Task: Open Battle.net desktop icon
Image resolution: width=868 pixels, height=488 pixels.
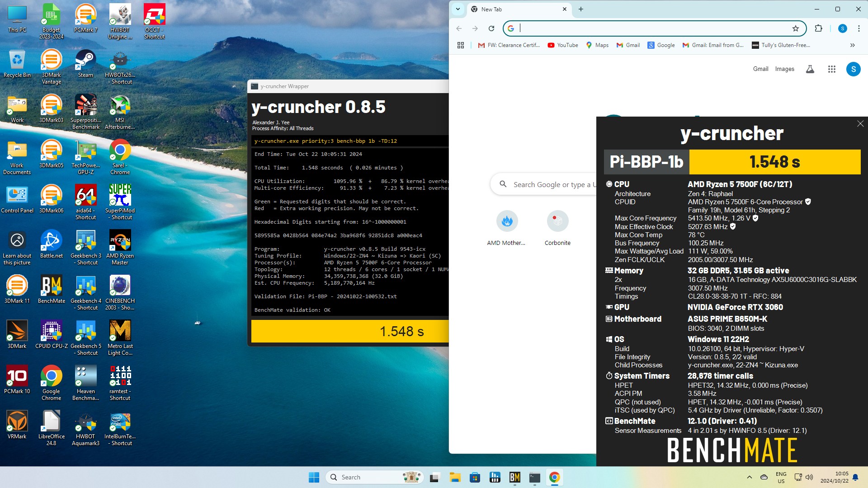Action: pos(51,244)
